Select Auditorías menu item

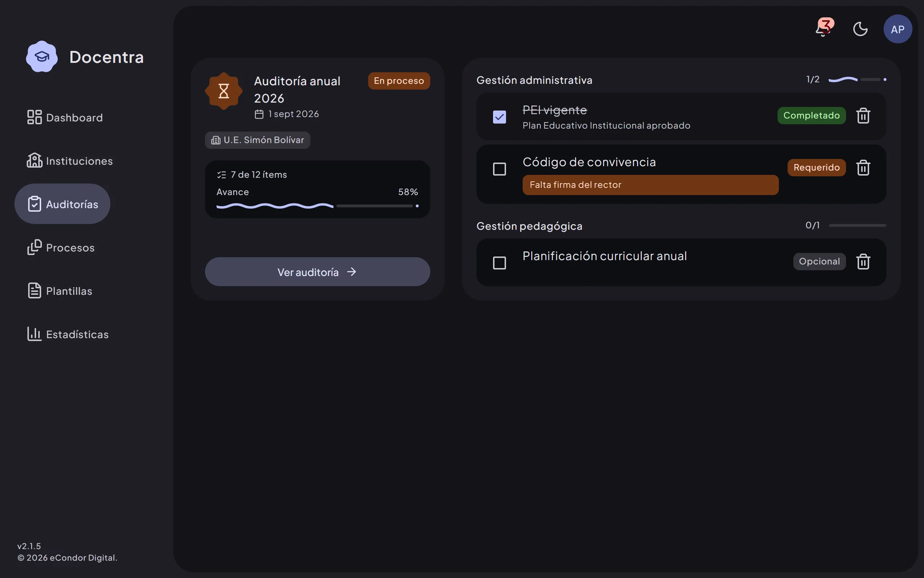[x=62, y=204]
